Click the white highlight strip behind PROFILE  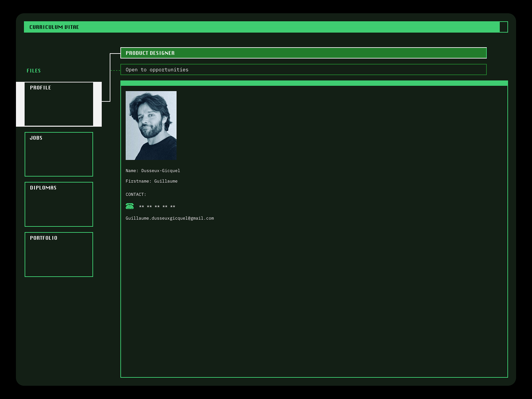click(x=21, y=104)
